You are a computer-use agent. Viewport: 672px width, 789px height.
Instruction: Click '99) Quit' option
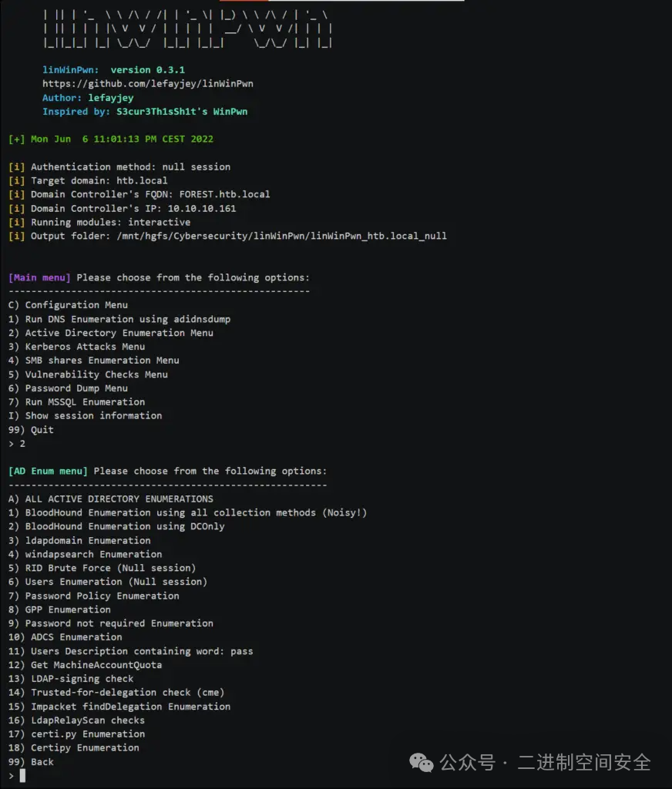pos(31,430)
